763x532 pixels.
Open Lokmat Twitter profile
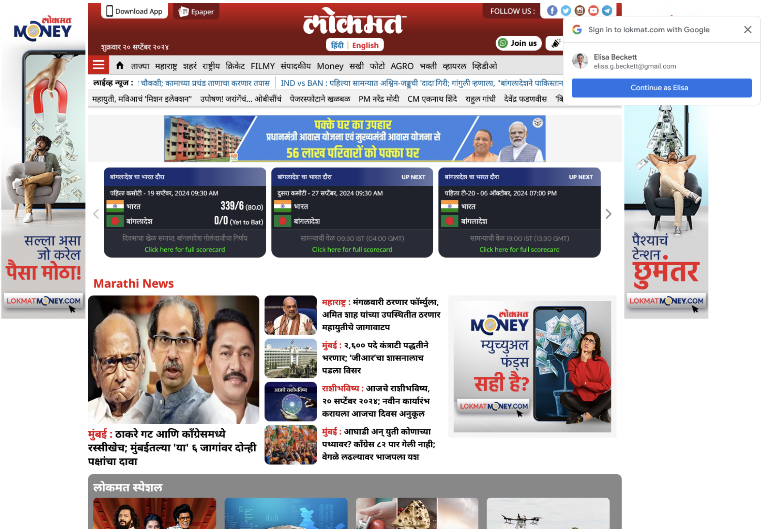(566, 10)
